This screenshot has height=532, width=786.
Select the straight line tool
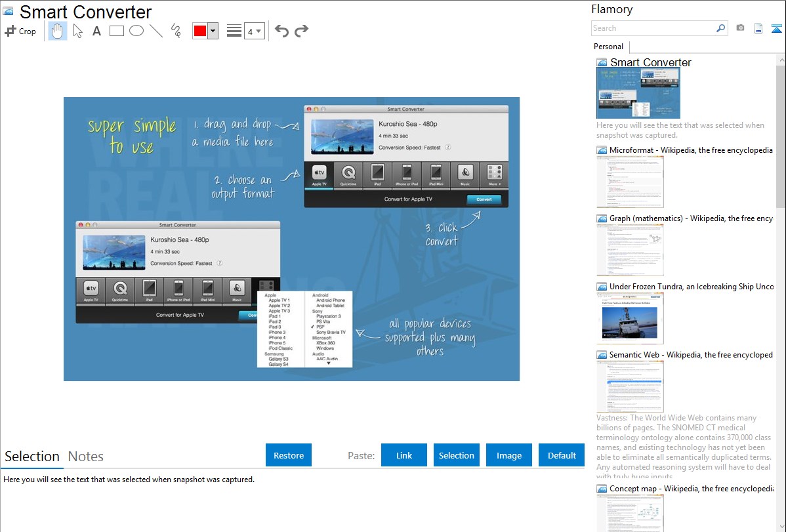pyautogui.click(x=156, y=31)
